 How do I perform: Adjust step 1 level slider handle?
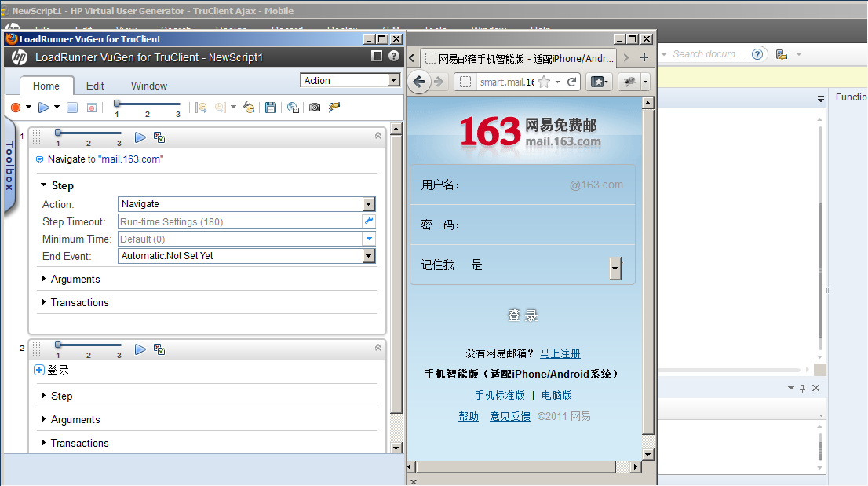pos(58,133)
